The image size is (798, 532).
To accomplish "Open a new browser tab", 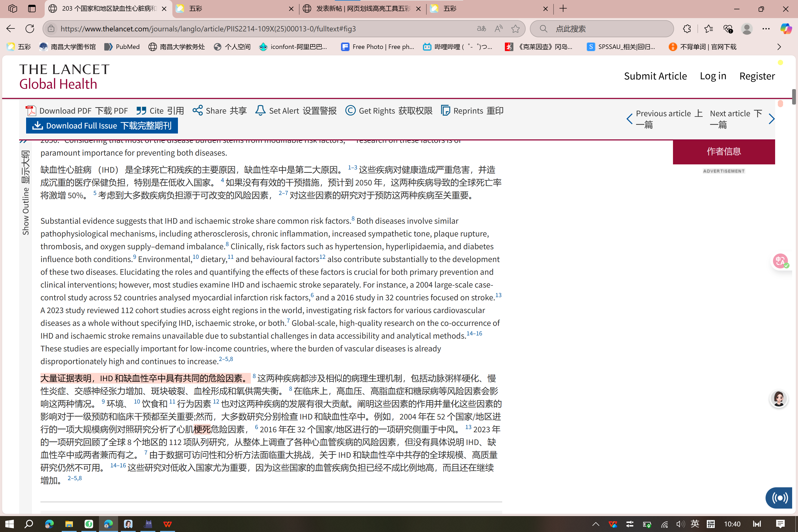I will [x=563, y=9].
